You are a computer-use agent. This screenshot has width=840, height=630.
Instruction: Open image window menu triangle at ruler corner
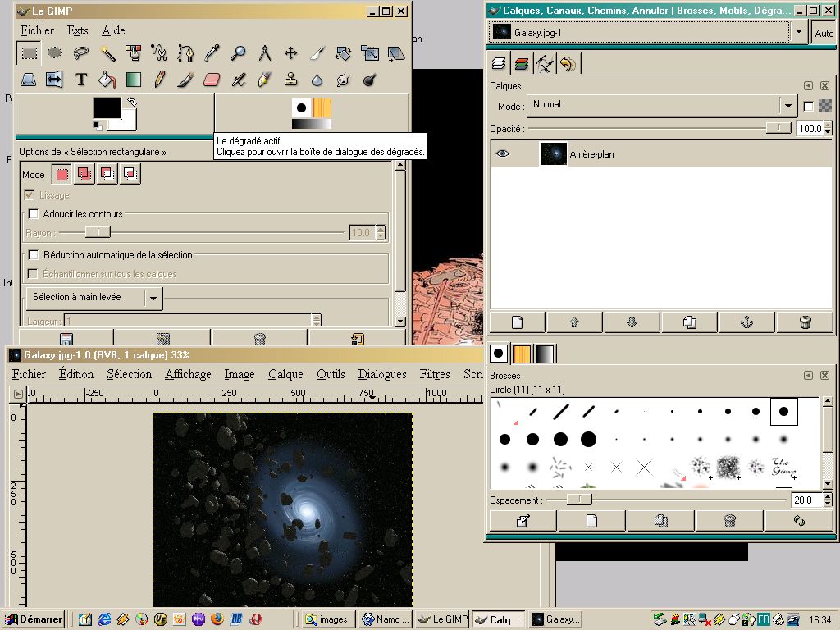[x=18, y=395]
